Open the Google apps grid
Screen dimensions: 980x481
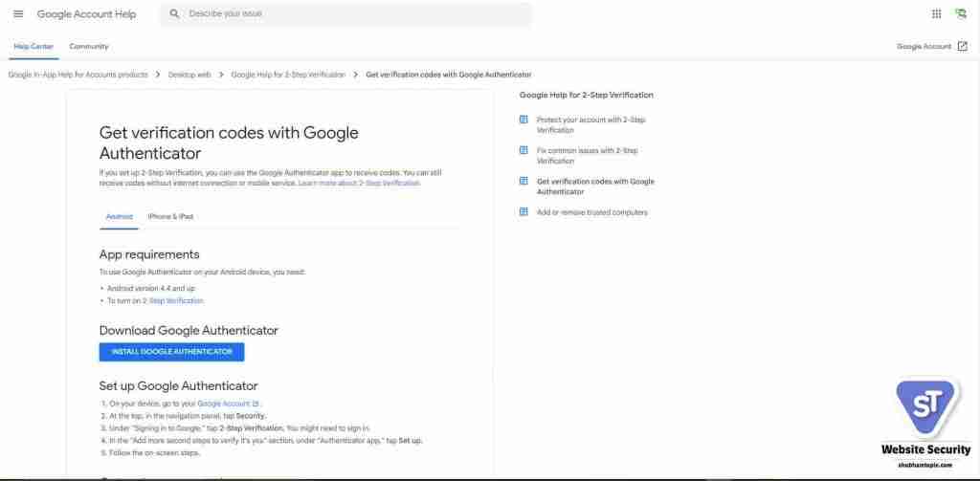pyautogui.click(x=936, y=13)
